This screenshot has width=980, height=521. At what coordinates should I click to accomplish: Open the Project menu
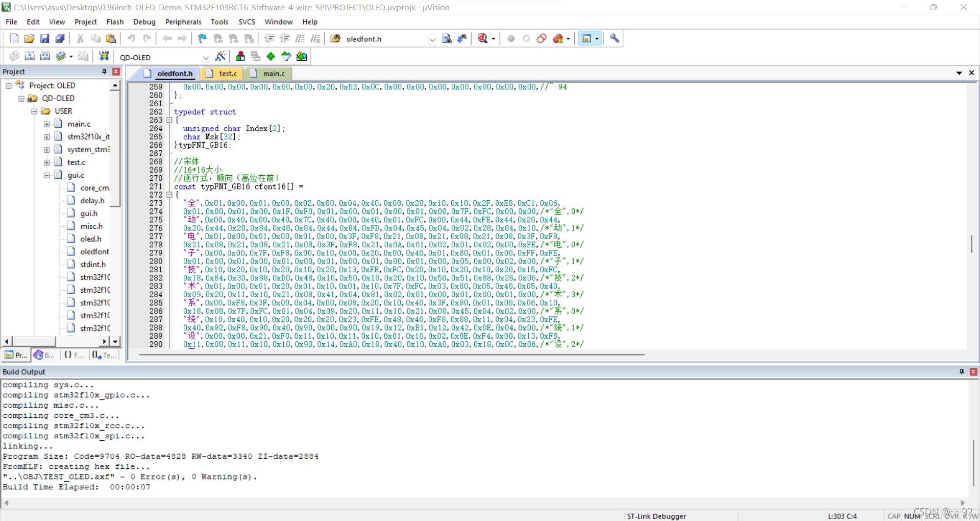point(86,22)
